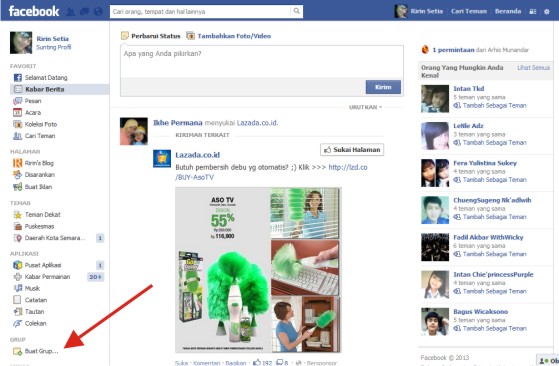559x366 pixels.
Task: Click the Buat Grup icon in sidebar
Action: pyautogui.click(x=17, y=351)
